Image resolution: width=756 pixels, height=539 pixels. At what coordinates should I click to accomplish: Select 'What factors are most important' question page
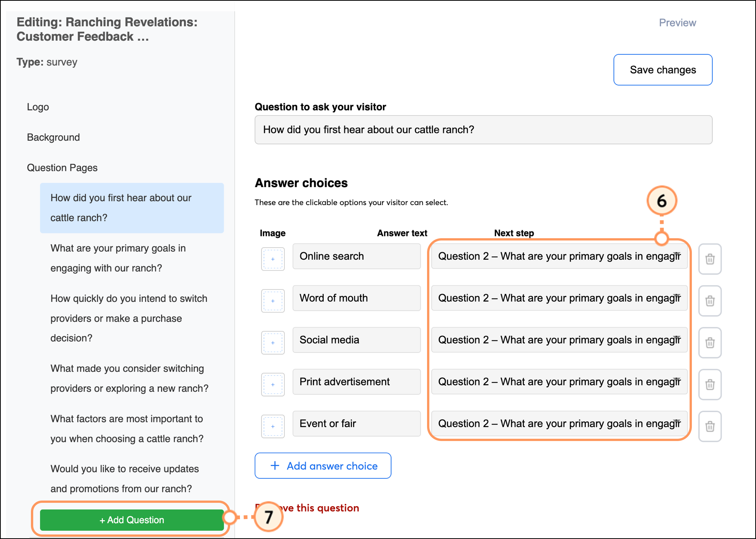point(132,429)
